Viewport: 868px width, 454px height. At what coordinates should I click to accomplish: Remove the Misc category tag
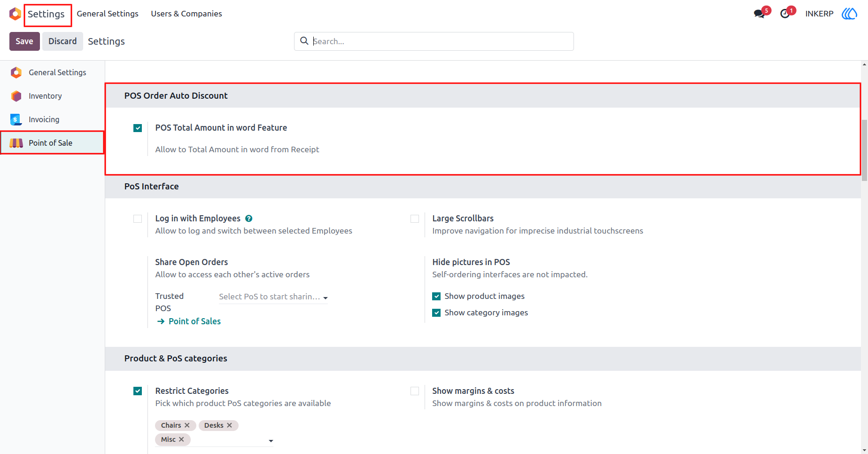click(181, 439)
